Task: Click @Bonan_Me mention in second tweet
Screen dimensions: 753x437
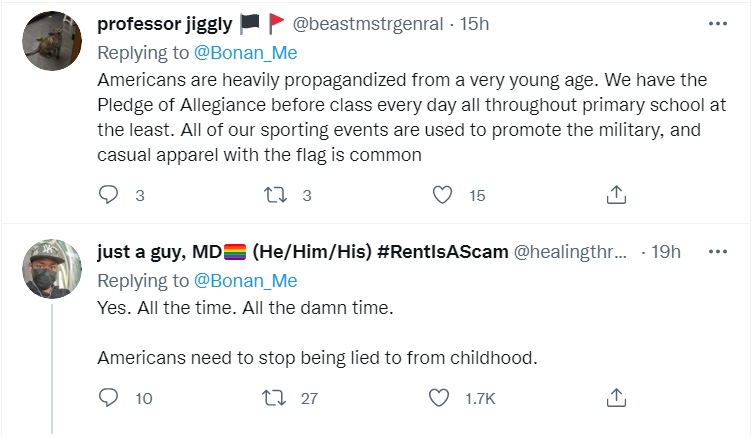Action: point(249,281)
